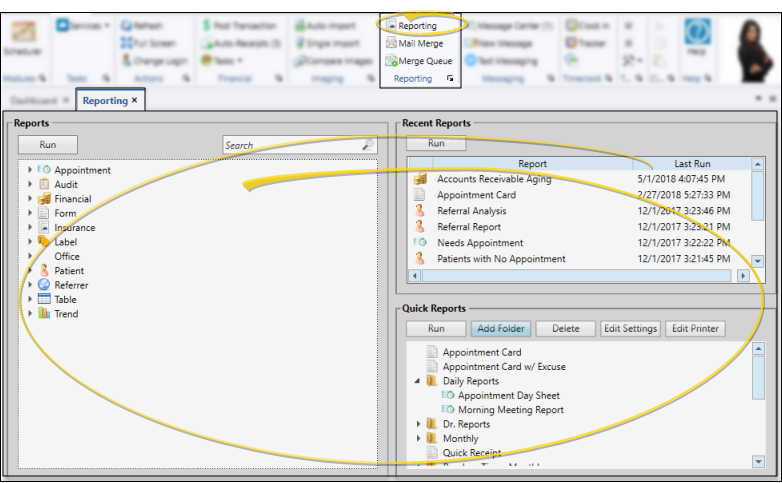Collapse the Daily Reports folder
This screenshot has height=483, width=782.
[x=418, y=381]
